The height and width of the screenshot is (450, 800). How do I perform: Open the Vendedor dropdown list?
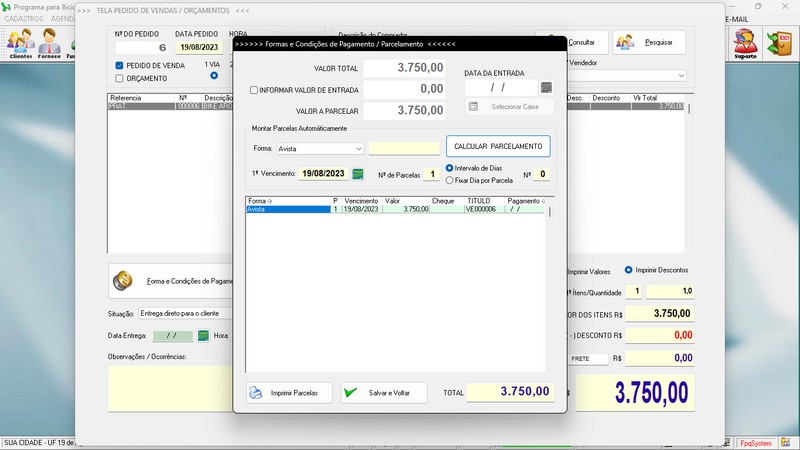point(681,76)
